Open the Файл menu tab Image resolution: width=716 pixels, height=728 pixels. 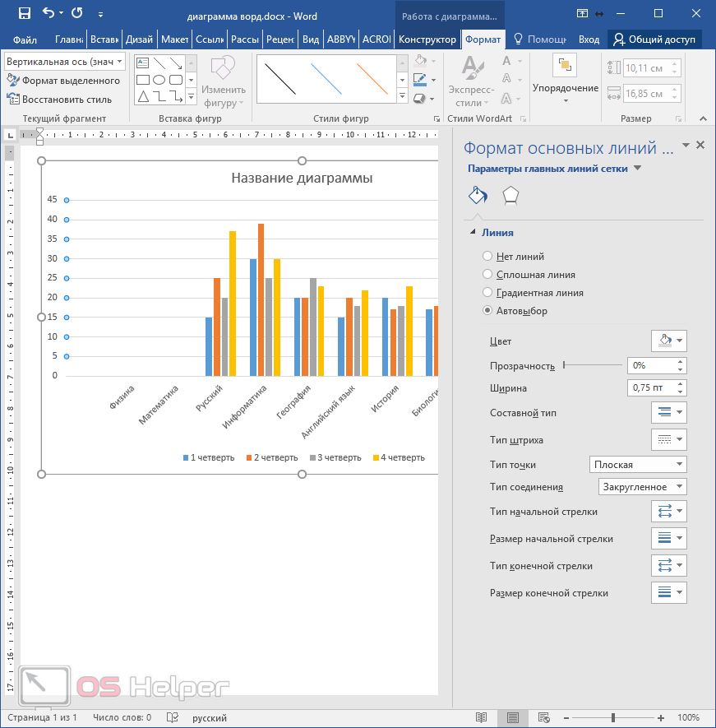click(x=25, y=39)
